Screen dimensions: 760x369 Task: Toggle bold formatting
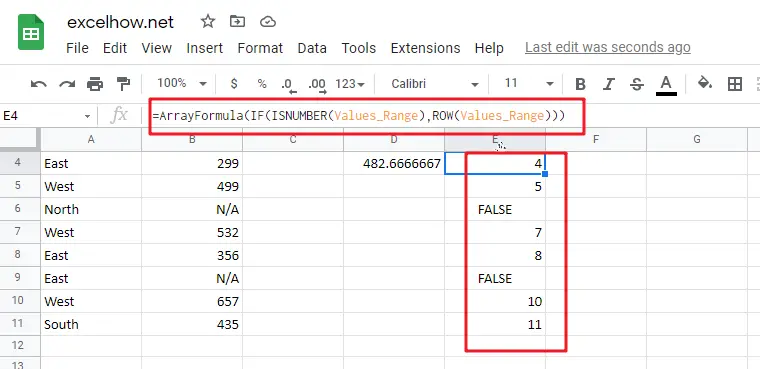point(580,84)
